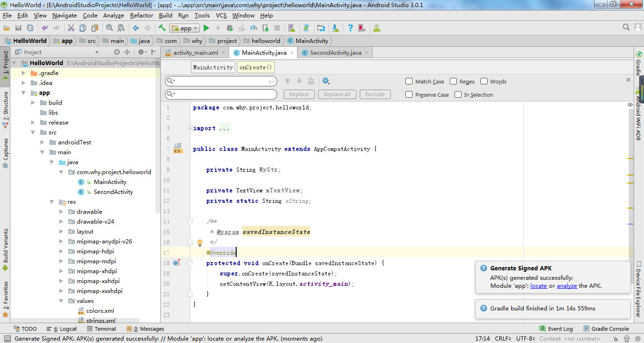This screenshot has width=644, height=343.
Task: Enable In Selection checkbox
Action: tap(458, 94)
